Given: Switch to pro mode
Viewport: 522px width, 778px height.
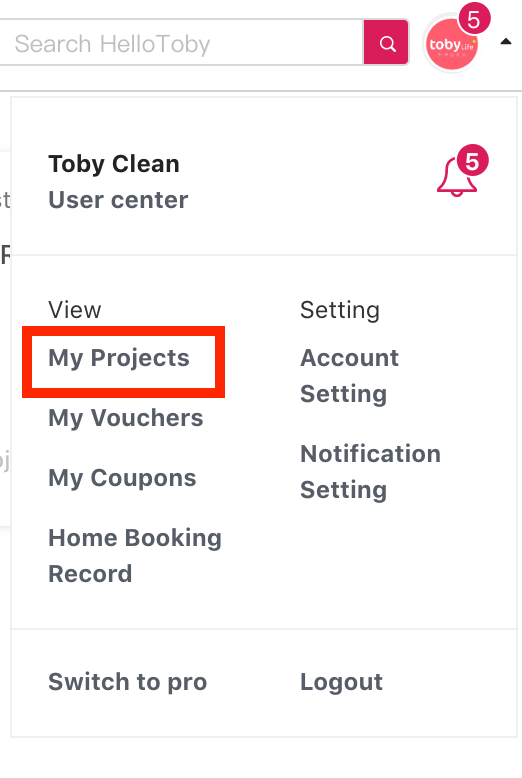Looking at the screenshot, I should [x=128, y=682].
